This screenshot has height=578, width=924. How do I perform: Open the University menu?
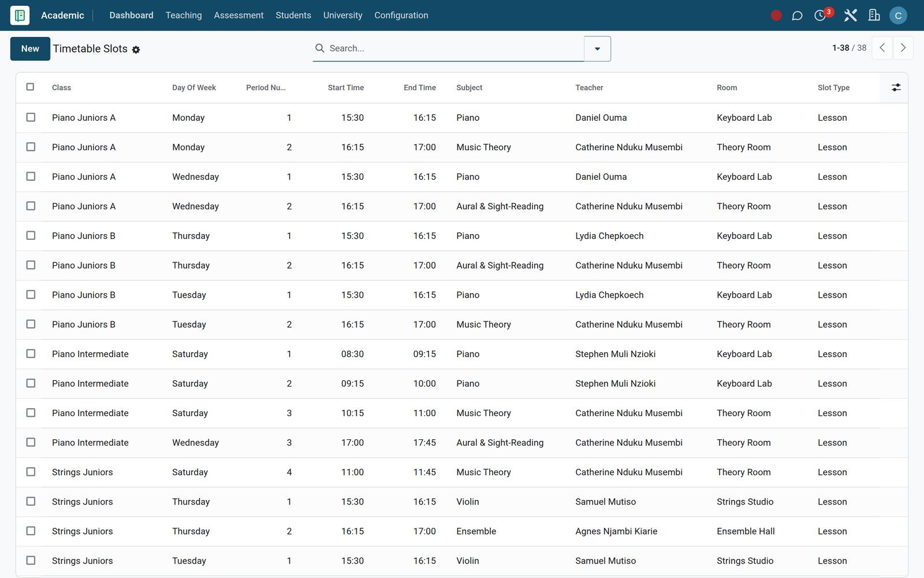pyautogui.click(x=343, y=15)
